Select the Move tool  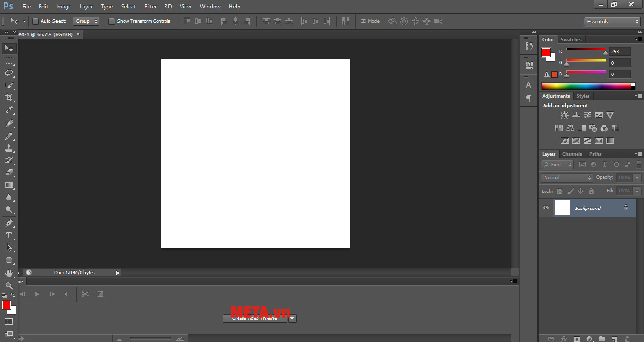(9, 48)
